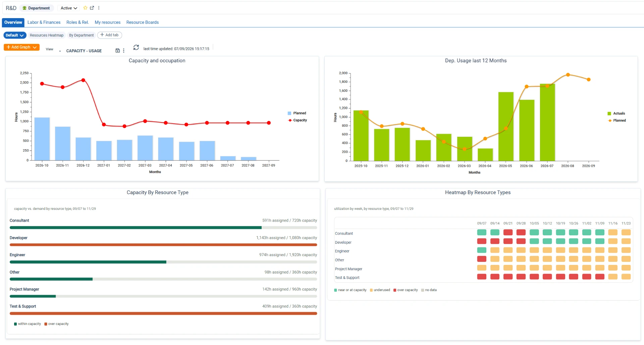Refresh the dashboard data
This screenshot has height=345, width=644.
136,48
